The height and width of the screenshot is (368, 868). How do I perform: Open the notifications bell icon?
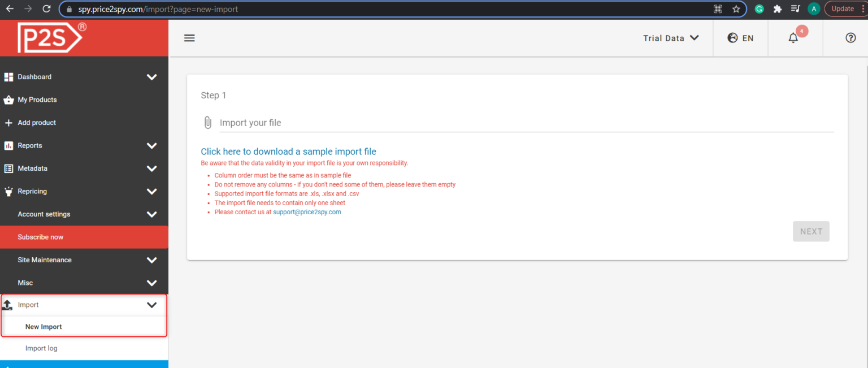tap(793, 38)
